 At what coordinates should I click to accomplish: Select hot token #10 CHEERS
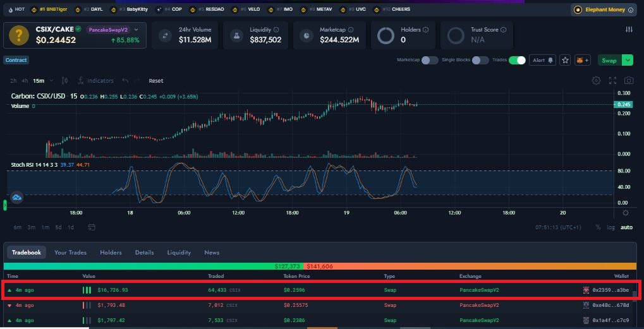392,9
